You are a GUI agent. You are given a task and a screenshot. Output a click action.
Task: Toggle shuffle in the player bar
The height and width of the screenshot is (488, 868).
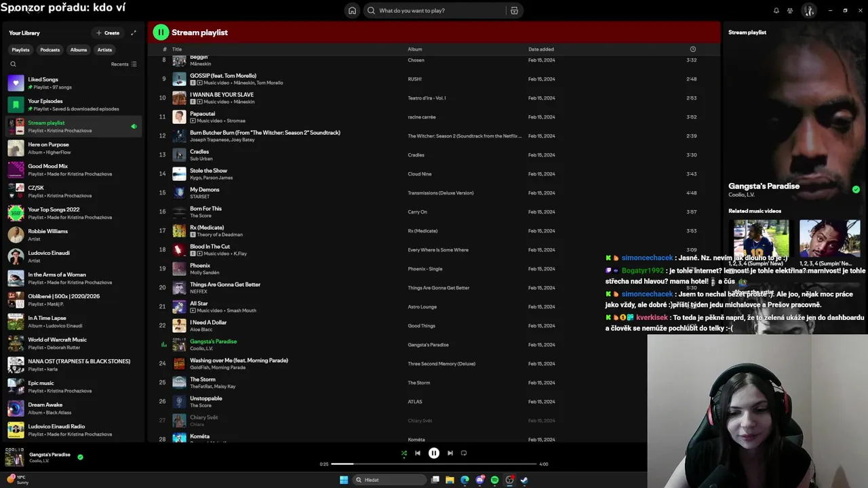coord(403,453)
